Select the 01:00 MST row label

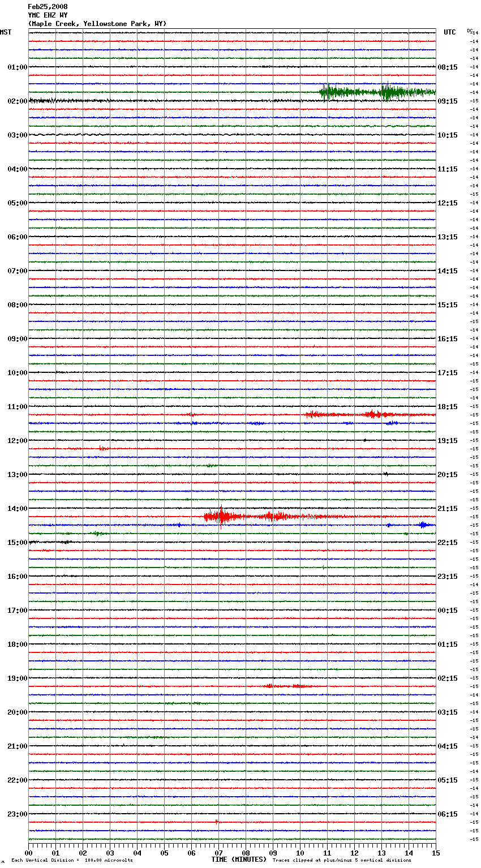[x=18, y=67]
